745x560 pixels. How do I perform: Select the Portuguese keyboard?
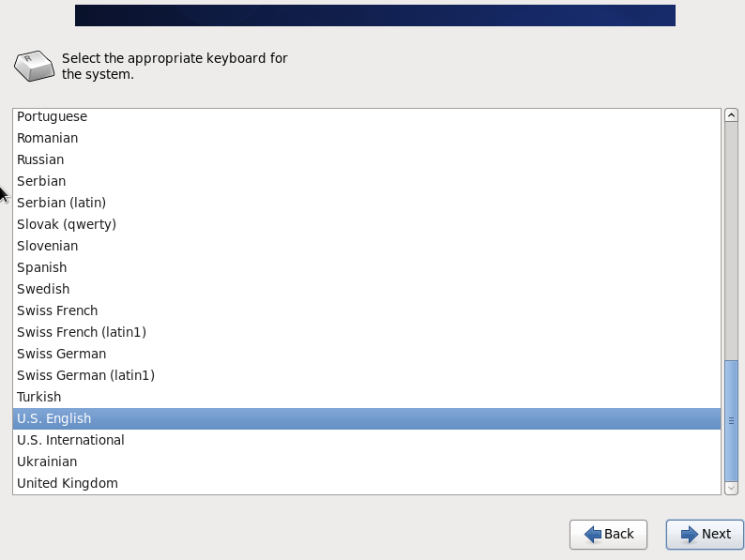click(367, 116)
